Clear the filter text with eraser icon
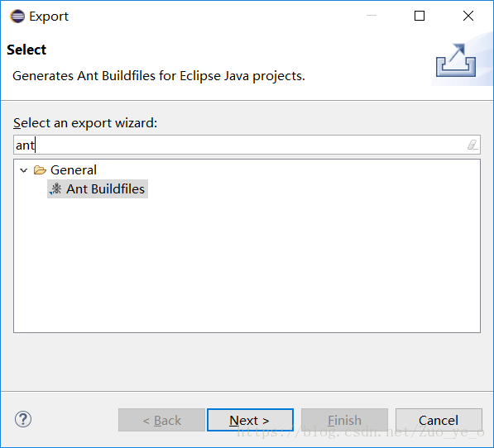The image size is (494, 448). pyautogui.click(x=472, y=145)
